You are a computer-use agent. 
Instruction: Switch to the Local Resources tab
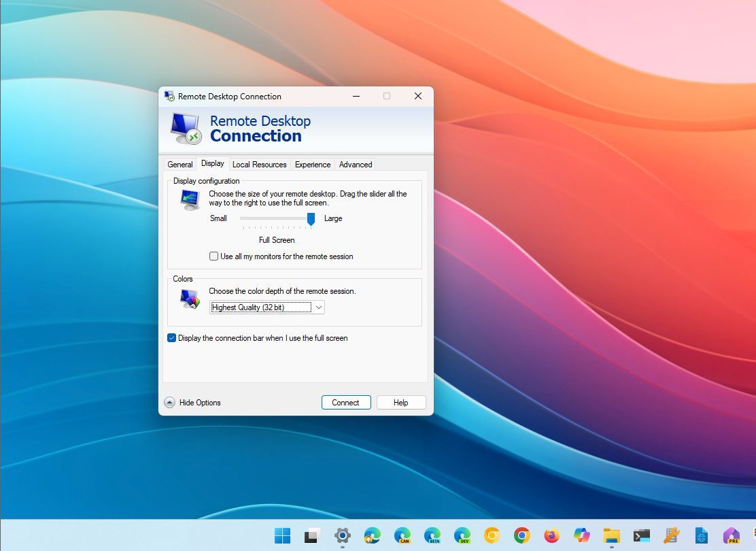coord(259,165)
